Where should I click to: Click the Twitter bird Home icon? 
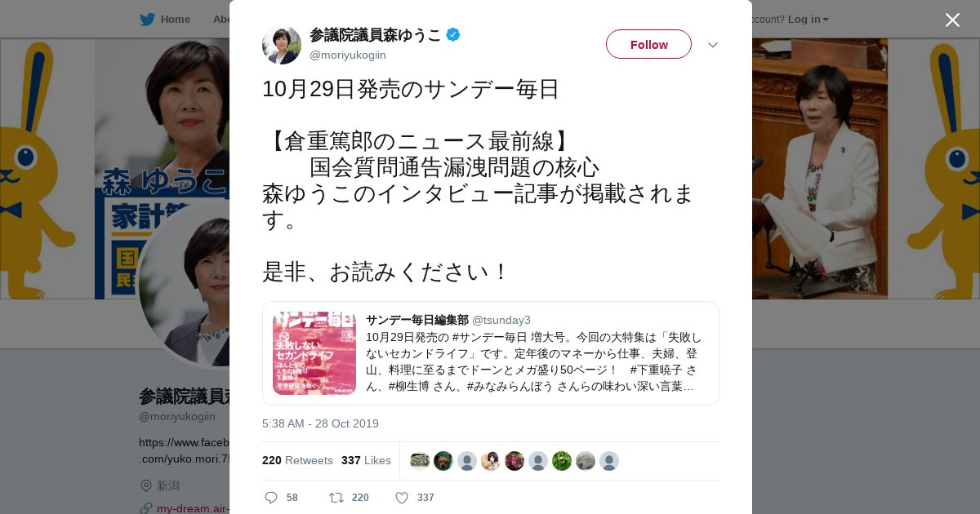(147, 20)
